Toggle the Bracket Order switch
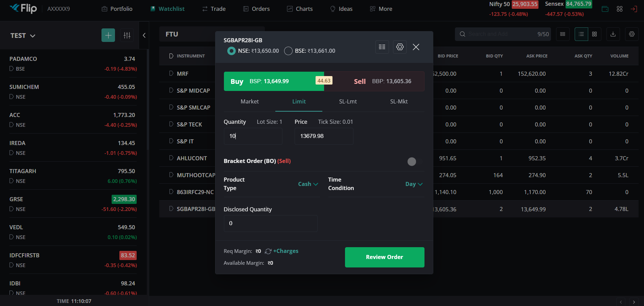The image size is (644, 306). point(415,162)
